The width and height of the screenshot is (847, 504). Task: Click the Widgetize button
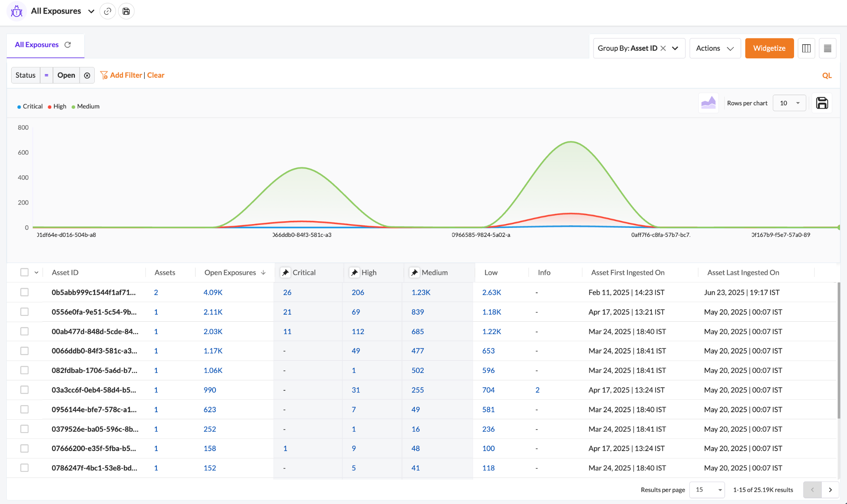(769, 48)
